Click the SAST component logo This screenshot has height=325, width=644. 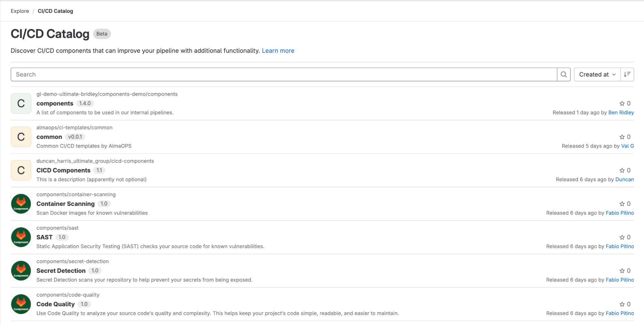tap(21, 237)
